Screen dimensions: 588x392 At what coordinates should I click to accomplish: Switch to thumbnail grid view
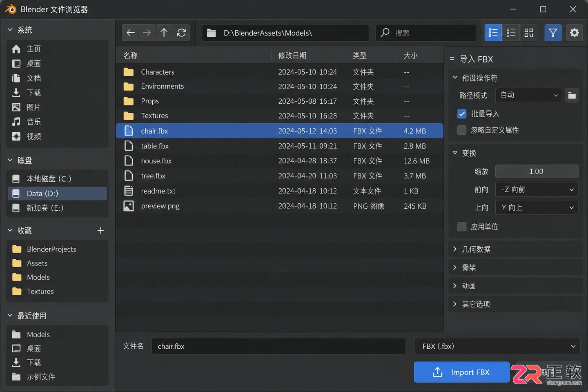(x=529, y=33)
